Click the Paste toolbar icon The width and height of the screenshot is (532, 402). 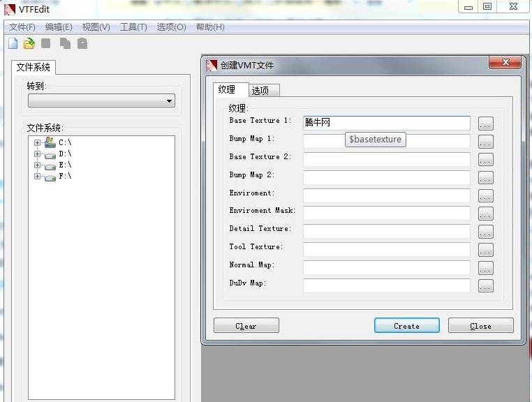82,44
